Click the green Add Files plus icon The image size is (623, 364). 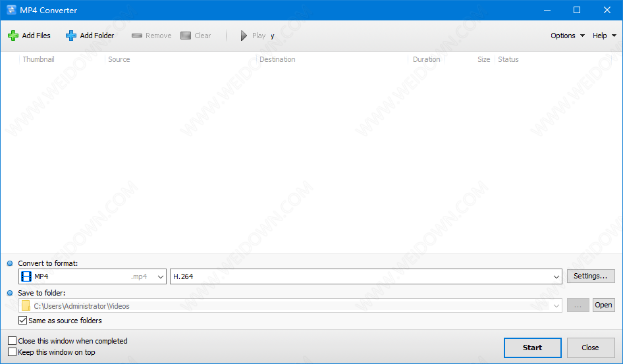click(x=13, y=36)
